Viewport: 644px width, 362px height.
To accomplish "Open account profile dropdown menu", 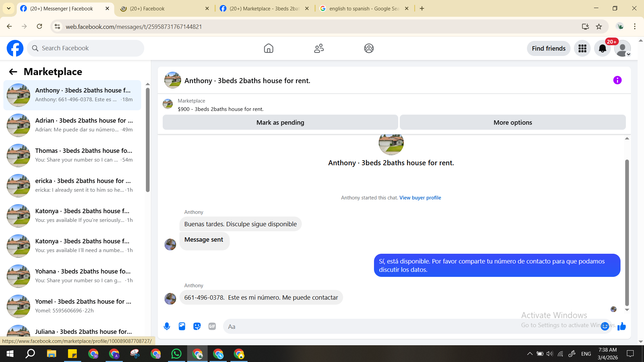I will [x=623, y=49].
